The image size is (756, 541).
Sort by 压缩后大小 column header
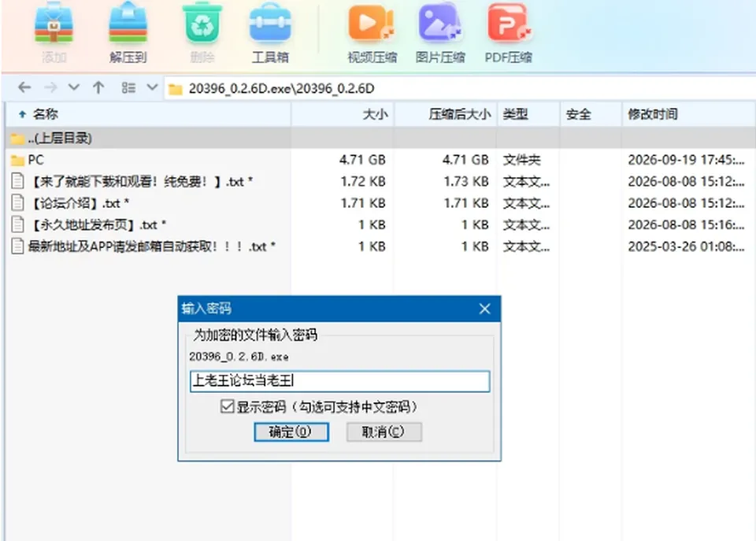point(446,114)
